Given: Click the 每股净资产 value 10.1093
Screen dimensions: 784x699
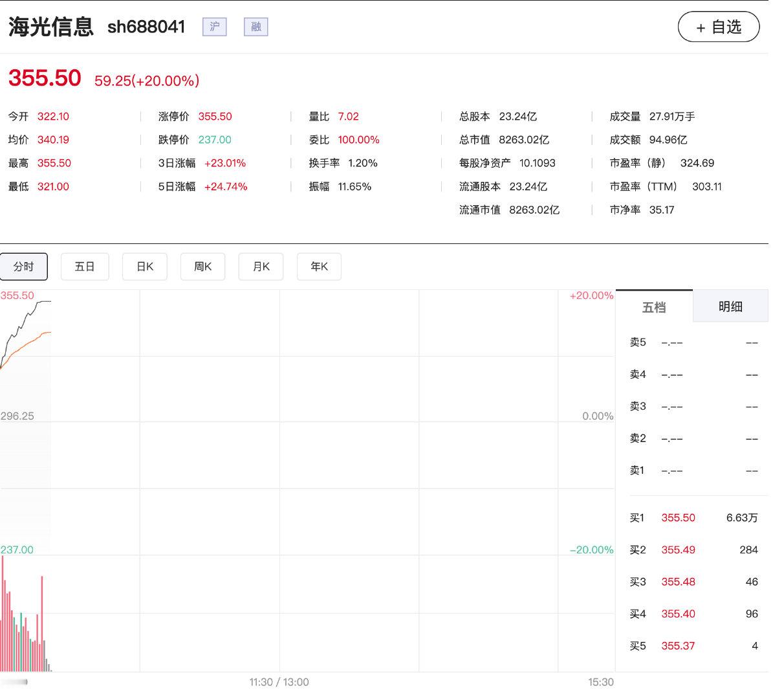Looking at the screenshot, I should 538,163.
